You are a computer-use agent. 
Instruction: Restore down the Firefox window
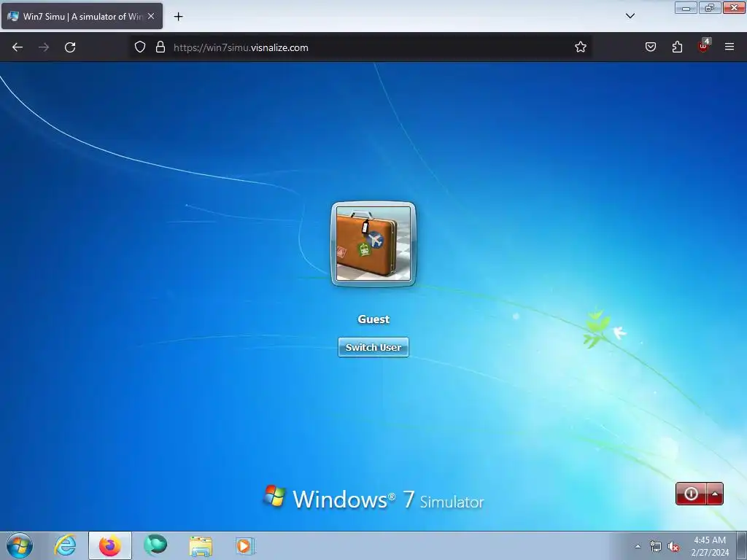point(710,7)
